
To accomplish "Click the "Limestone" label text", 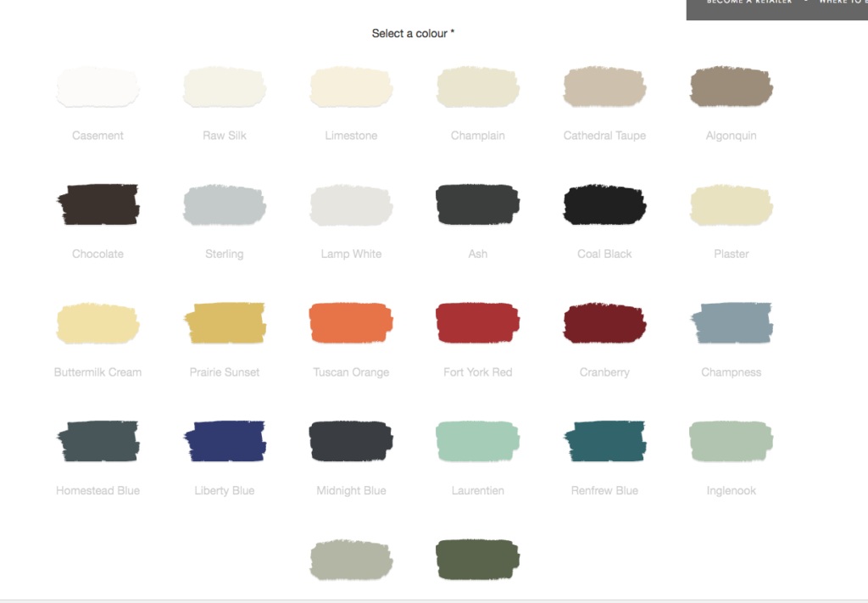I will click(x=352, y=136).
